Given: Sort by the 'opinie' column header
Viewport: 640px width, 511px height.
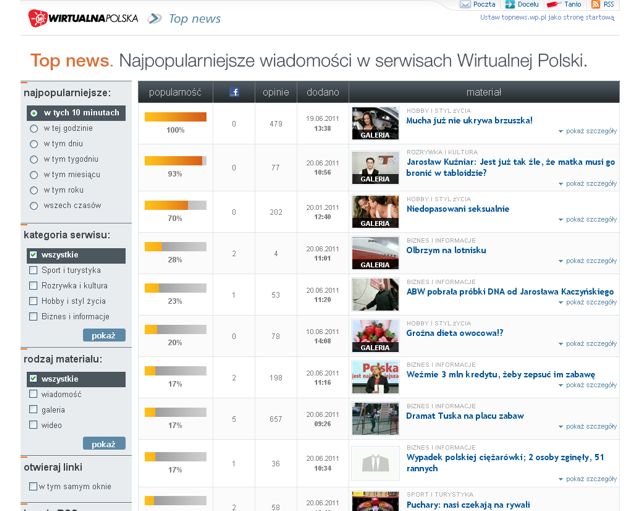Looking at the screenshot, I should coord(276,92).
